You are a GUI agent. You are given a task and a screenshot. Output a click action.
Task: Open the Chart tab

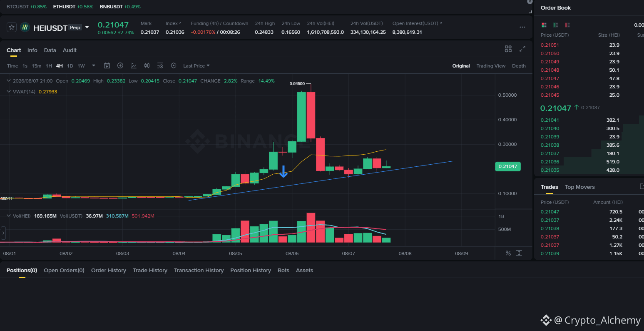pyautogui.click(x=14, y=50)
